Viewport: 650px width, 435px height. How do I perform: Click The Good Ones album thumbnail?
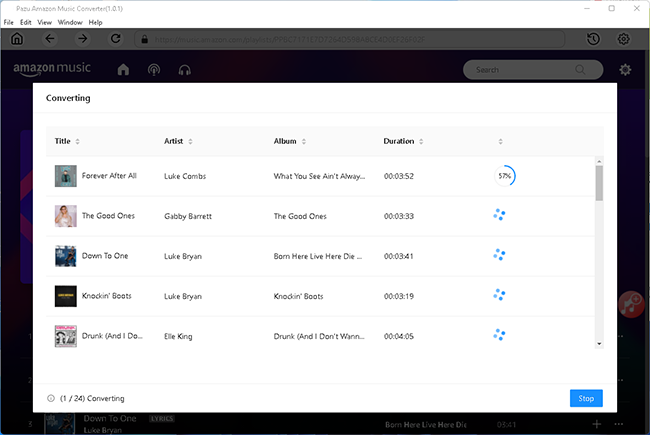[65, 216]
